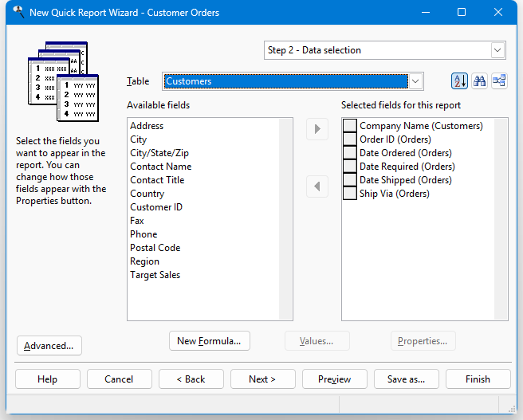Go to next step with Next
The width and height of the screenshot is (523, 420).
pos(262,379)
